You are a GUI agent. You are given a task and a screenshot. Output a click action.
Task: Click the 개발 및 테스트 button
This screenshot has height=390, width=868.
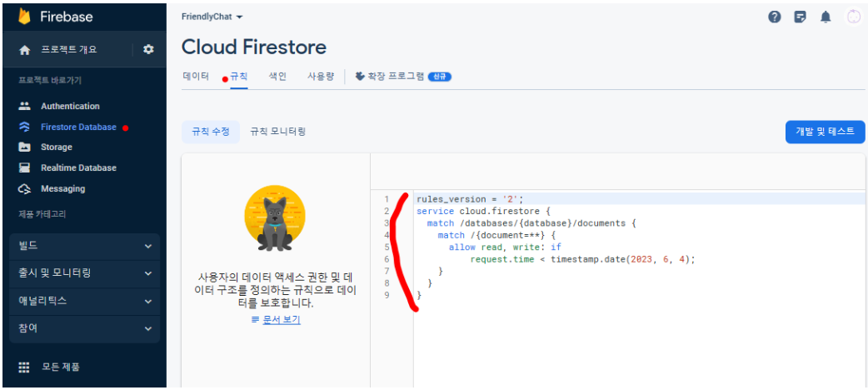click(x=825, y=132)
